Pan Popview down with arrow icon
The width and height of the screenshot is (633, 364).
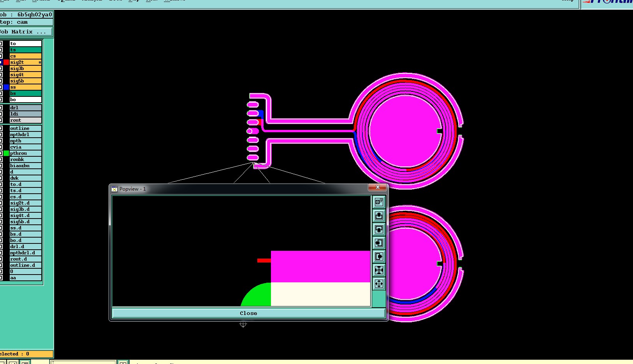(379, 229)
